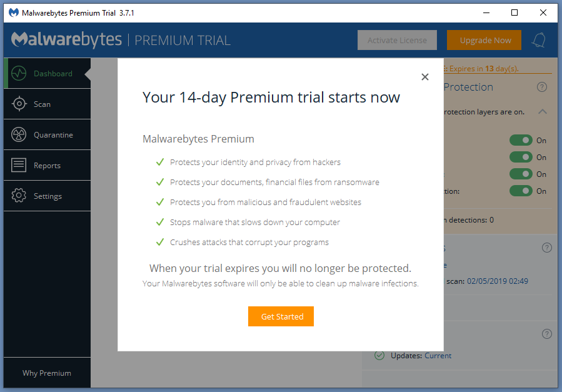Disable the bottom protection layer toggle
This screenshot has height=392, width=562.
521,191
